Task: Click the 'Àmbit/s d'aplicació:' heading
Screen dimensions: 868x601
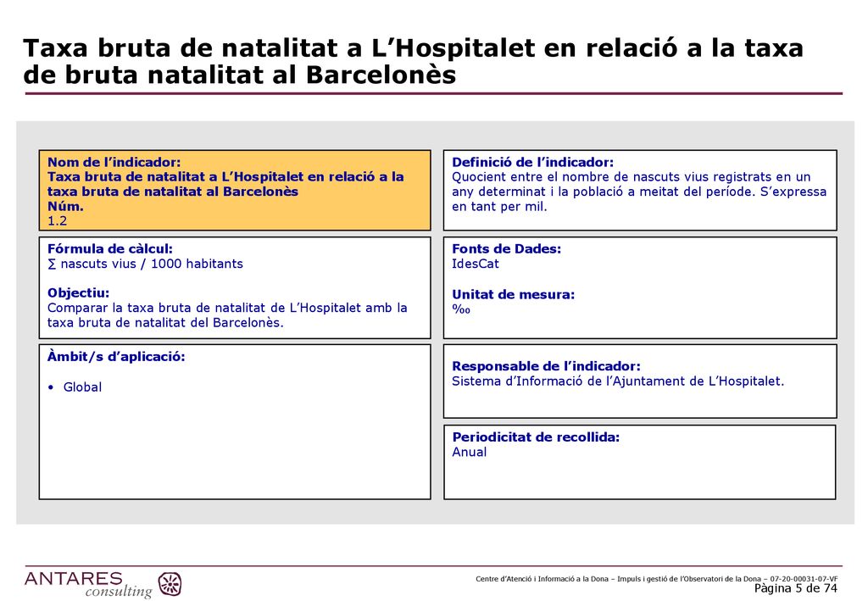Action: click(x=116, y=356)
